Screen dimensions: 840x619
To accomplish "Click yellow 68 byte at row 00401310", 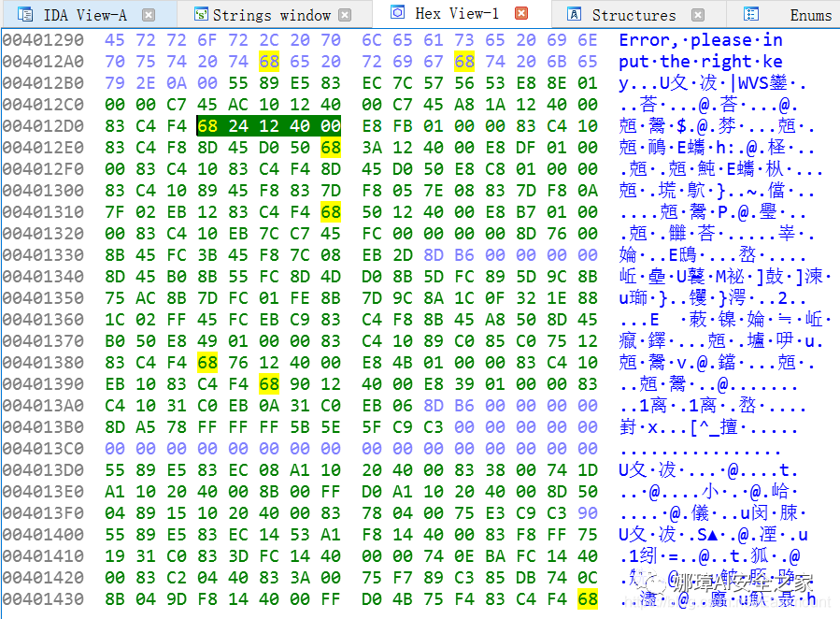I will click(331, 211).
